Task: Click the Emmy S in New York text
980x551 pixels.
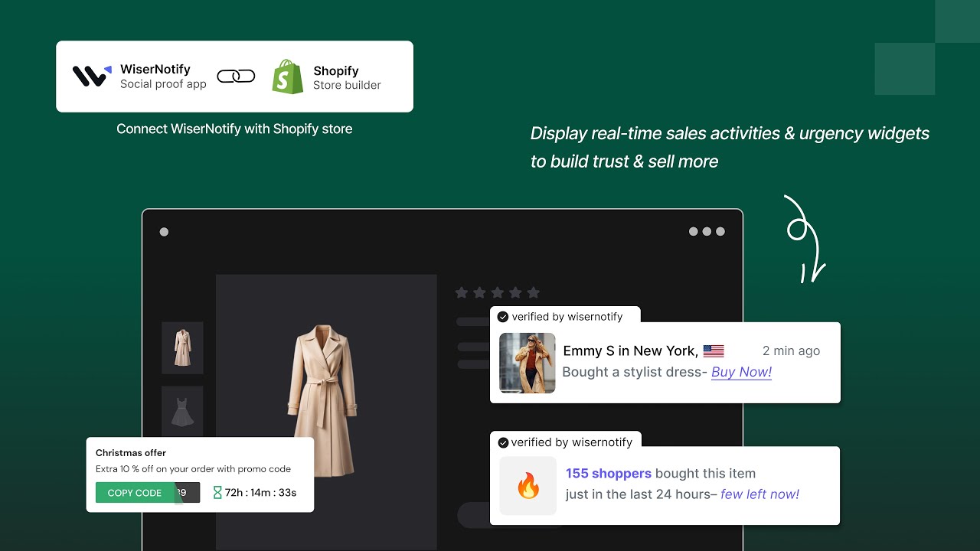Action: [x=630, y=351]
